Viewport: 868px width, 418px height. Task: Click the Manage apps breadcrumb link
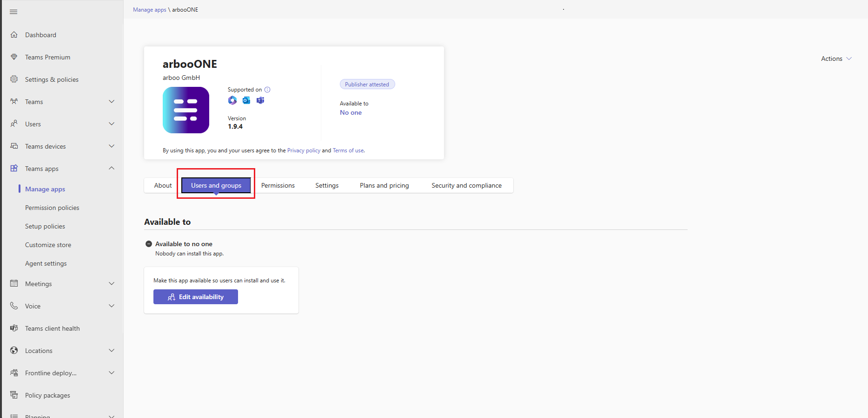click(x=150, y=10)
